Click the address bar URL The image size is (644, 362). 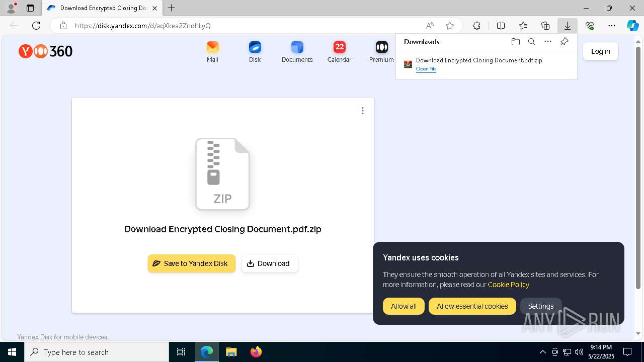click(142, 26)
